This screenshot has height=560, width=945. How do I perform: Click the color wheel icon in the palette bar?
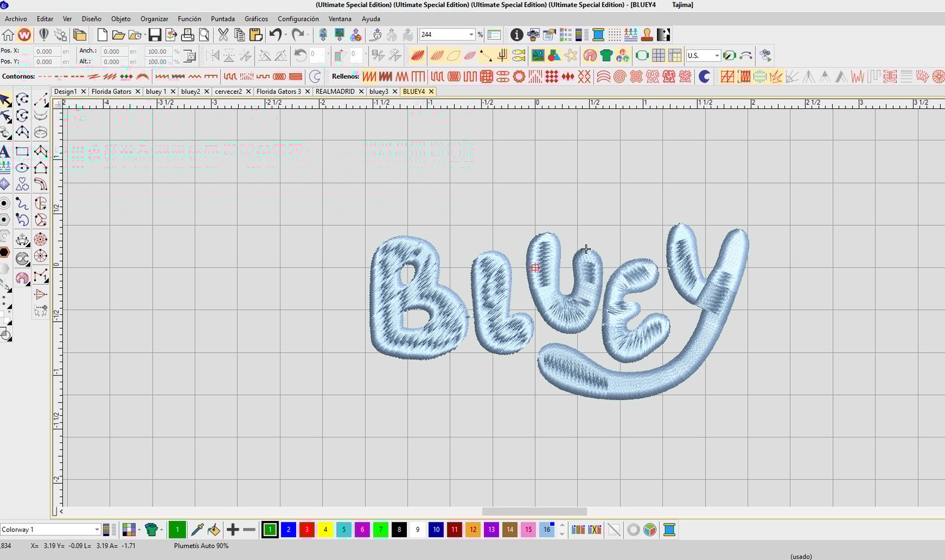click(650, 530)
